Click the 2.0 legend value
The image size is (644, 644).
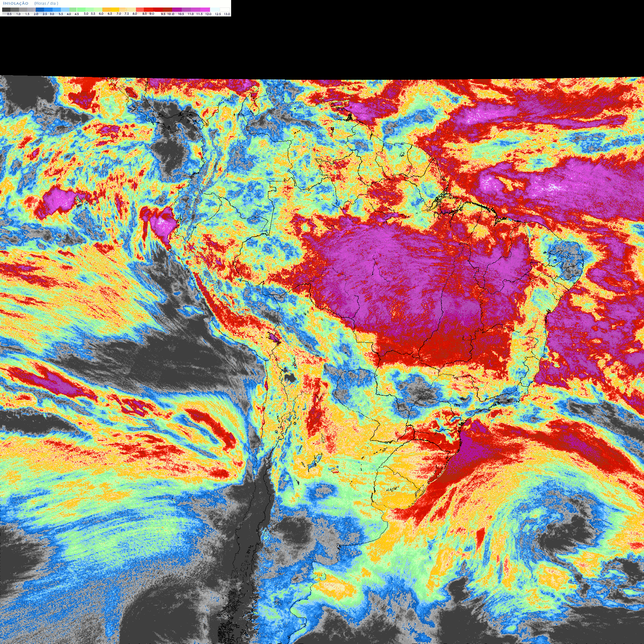click(x=36, y=14)
